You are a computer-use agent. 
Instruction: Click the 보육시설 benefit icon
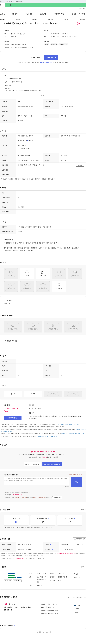click(43, 286)
